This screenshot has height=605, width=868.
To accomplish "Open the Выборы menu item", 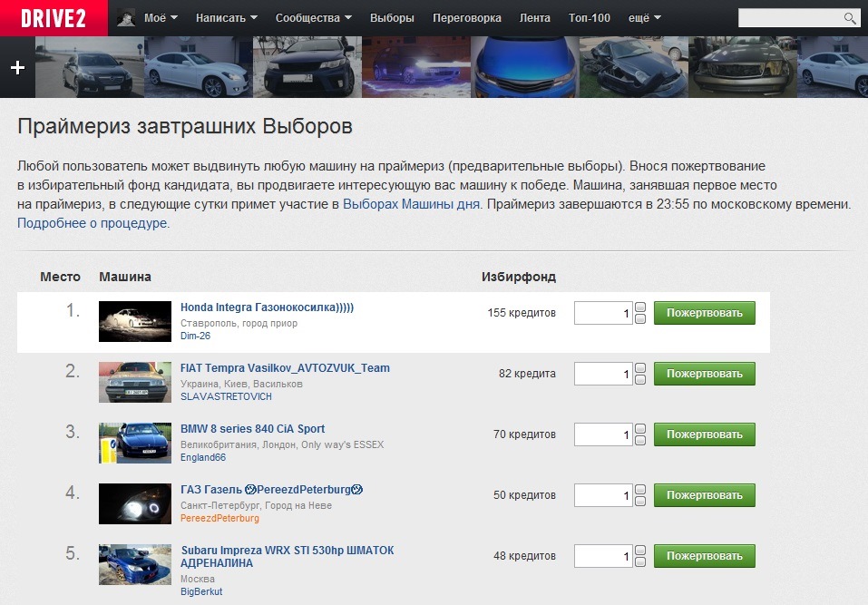I will (392, 18).
